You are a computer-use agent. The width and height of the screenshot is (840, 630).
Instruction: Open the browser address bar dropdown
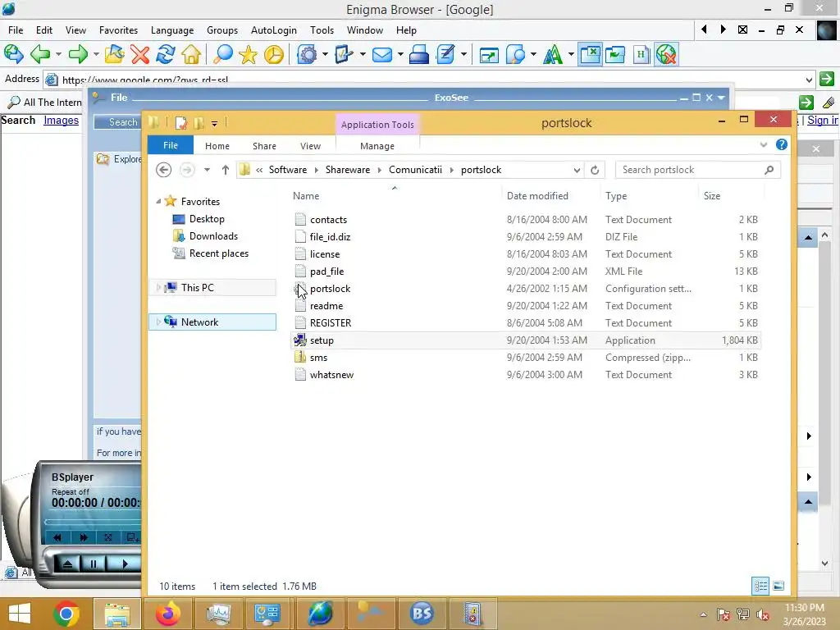coord(809,80)
